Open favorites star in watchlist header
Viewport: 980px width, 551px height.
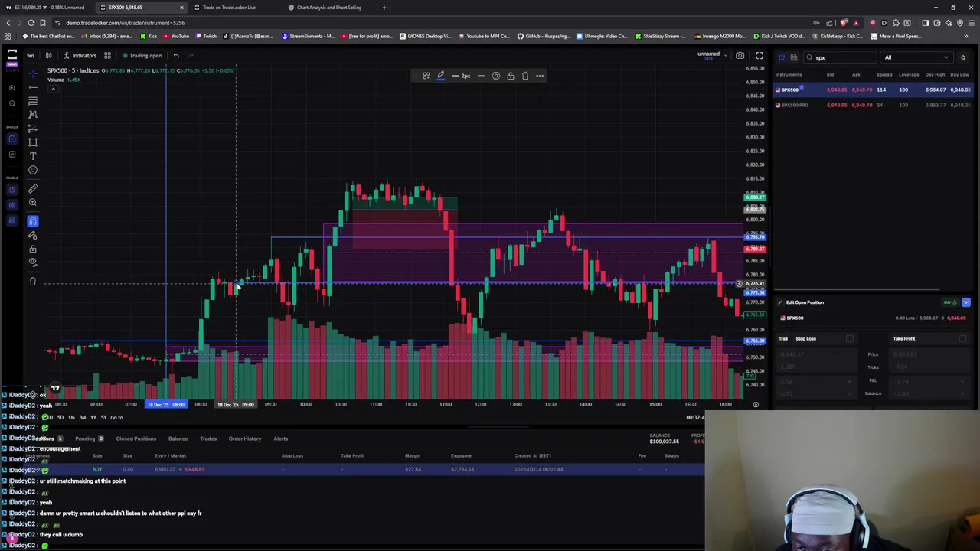coord(963,57)
